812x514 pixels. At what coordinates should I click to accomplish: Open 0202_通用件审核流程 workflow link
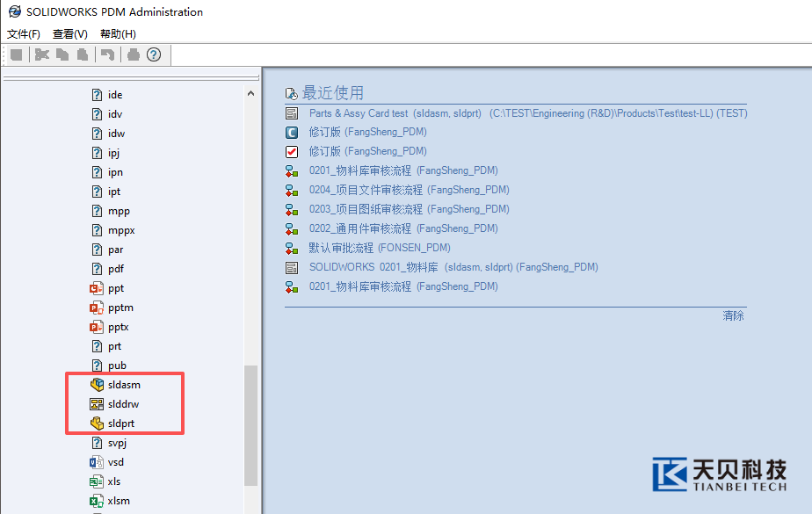tap(403, 228)
